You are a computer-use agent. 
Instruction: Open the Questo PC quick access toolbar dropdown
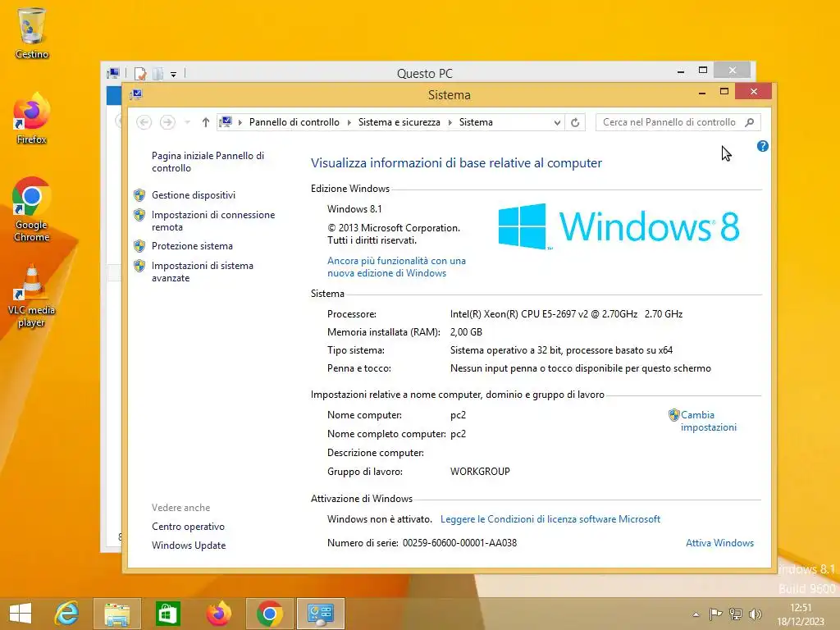click(x=174, y=74)
